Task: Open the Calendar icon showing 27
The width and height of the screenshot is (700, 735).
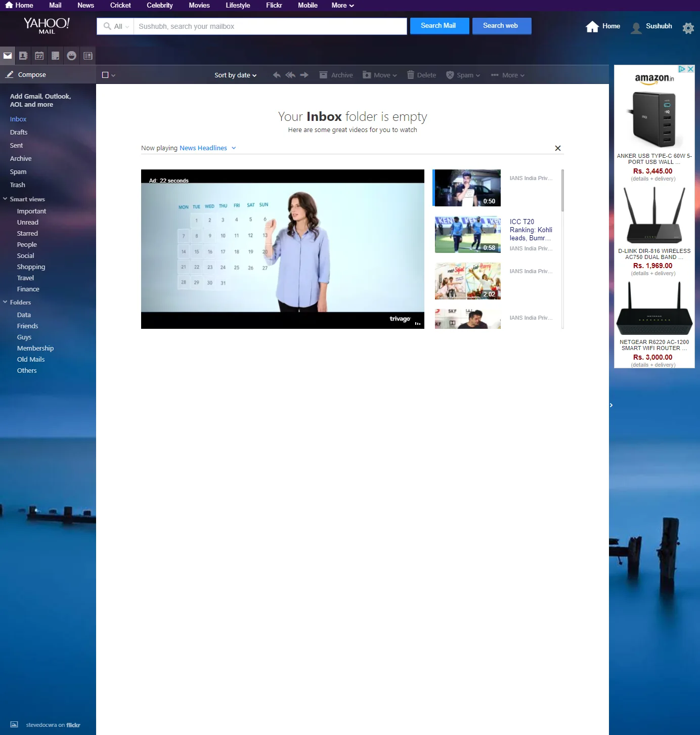Action: (x=39, y=56)
